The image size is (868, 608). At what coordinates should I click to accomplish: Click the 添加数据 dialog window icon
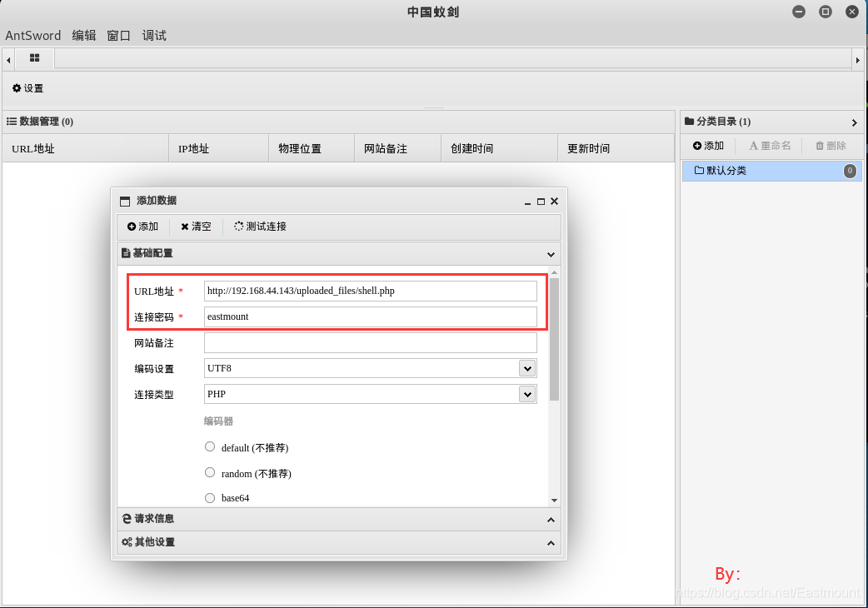coord(125,202)
